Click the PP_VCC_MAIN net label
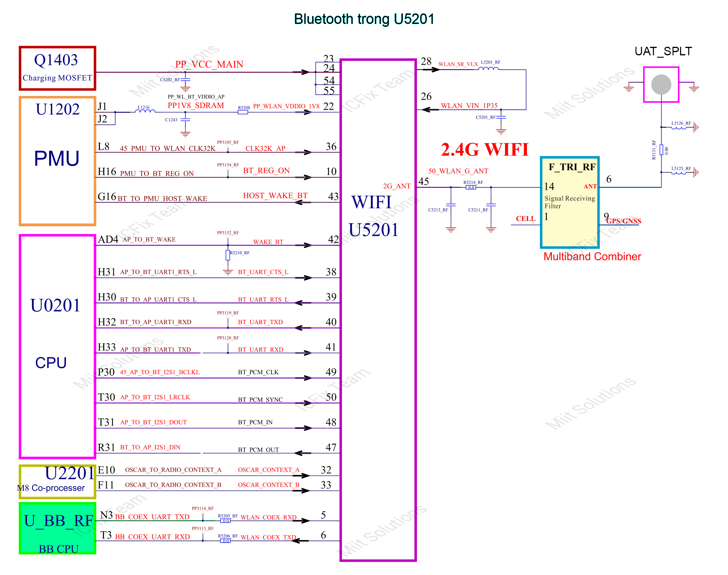728x575 pixels. click(209, 64)
